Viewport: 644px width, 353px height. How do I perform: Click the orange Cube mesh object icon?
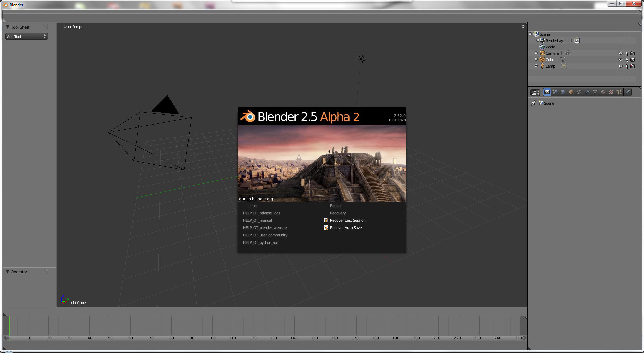pos(542,59)
